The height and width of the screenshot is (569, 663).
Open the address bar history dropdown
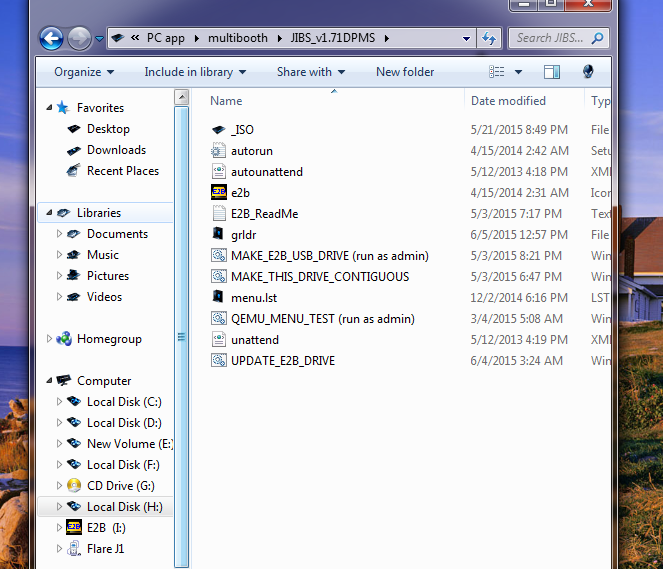click(466, 39)
